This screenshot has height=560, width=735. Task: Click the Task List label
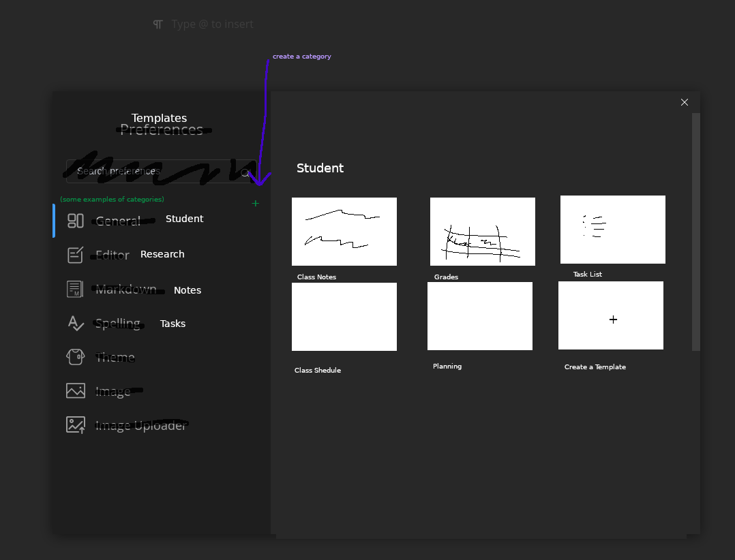pyautogui.click(x=587, y=274)
